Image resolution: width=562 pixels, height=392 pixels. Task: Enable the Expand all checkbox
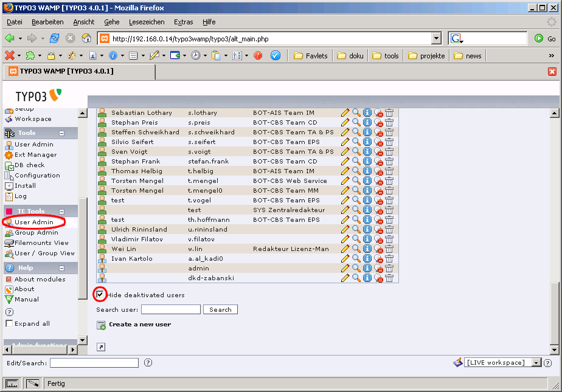coord(9,323)
